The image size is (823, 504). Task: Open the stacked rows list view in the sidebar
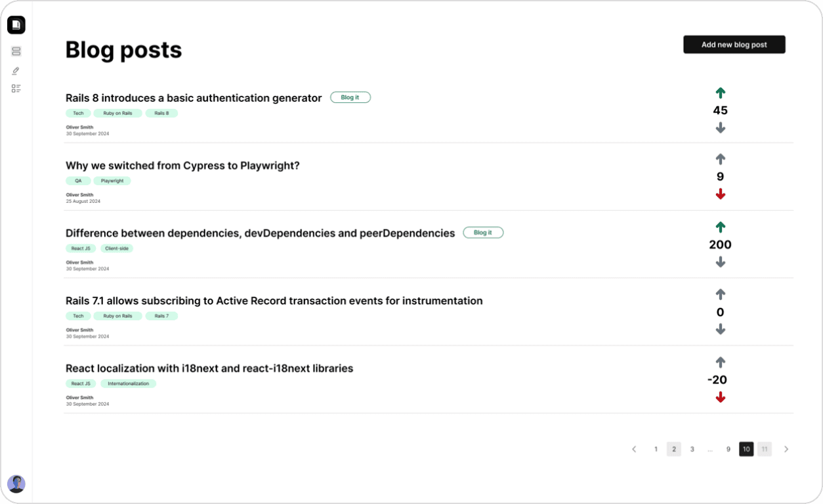16,51
